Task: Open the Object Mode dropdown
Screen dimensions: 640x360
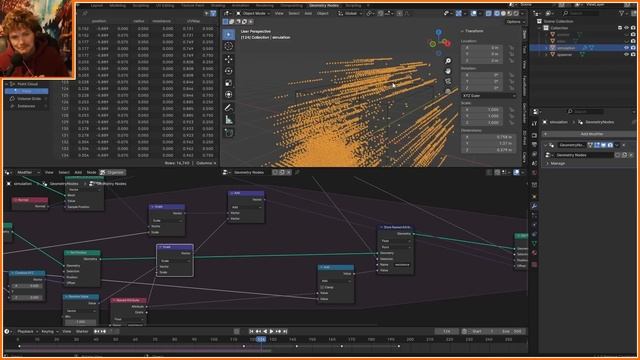Action: 253,13
